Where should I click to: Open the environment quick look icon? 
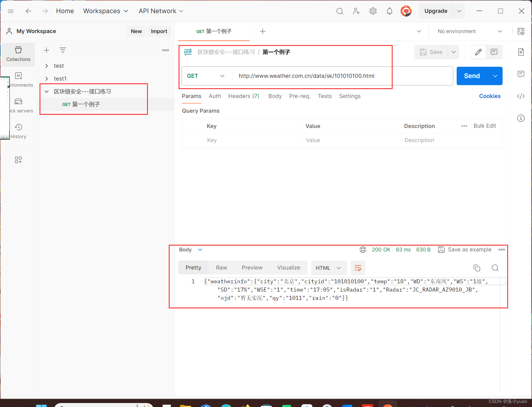click(521, 31)
